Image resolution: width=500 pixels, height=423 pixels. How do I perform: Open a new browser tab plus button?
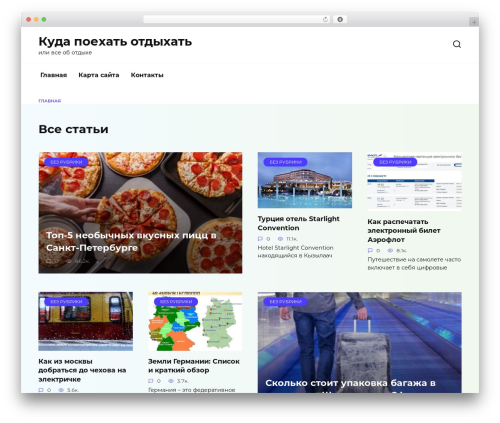coord(474,22)
